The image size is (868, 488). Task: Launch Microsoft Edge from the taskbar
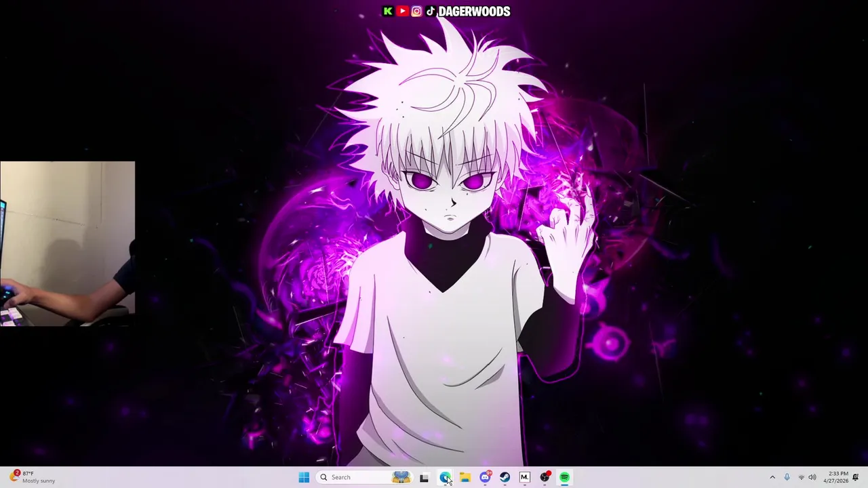(x=444, y=477)
